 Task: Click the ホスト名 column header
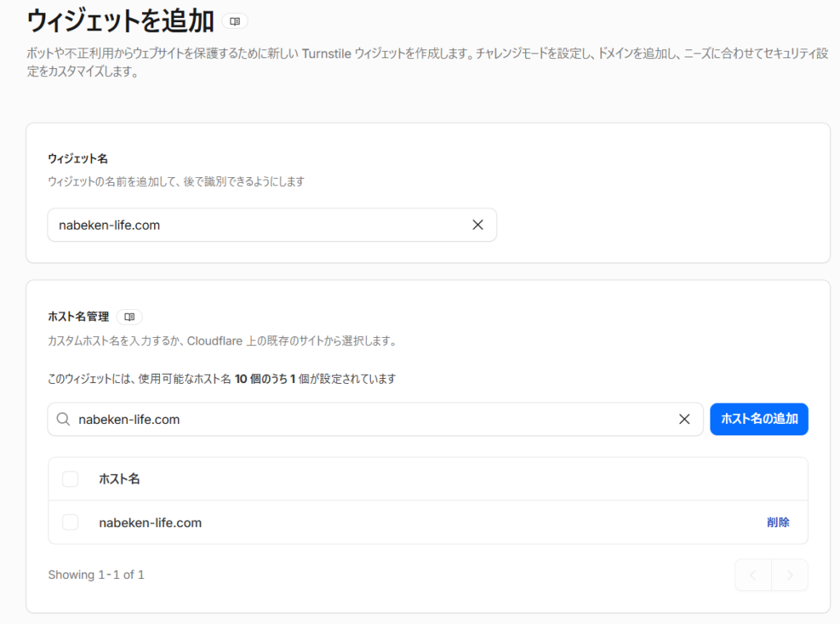[x=120, y=479]
